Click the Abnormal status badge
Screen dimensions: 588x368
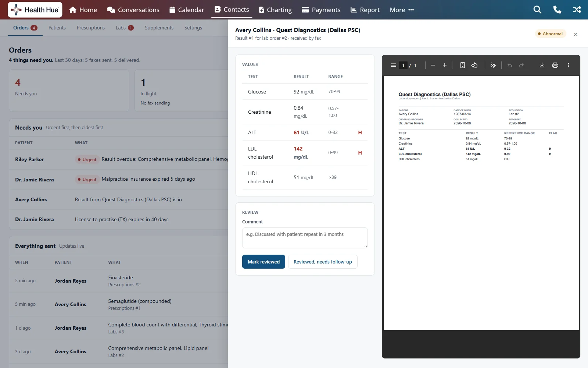tap(551, 34)
